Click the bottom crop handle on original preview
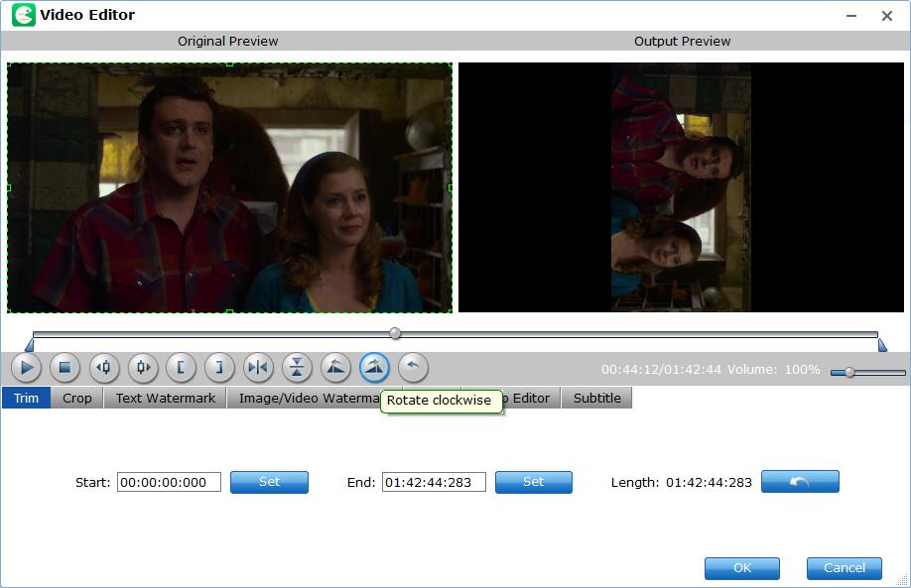This screenshot has width=911, height=588. tap(229, 311)
